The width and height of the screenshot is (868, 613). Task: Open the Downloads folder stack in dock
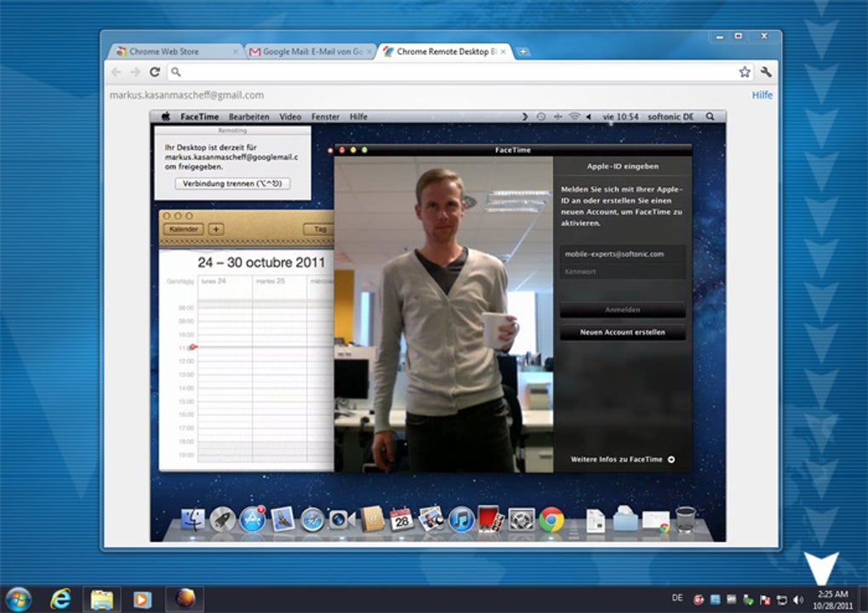click(625, 519)
